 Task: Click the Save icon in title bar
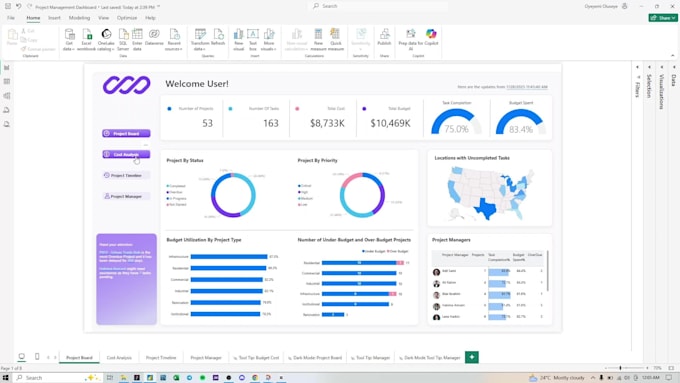[8, 7]
